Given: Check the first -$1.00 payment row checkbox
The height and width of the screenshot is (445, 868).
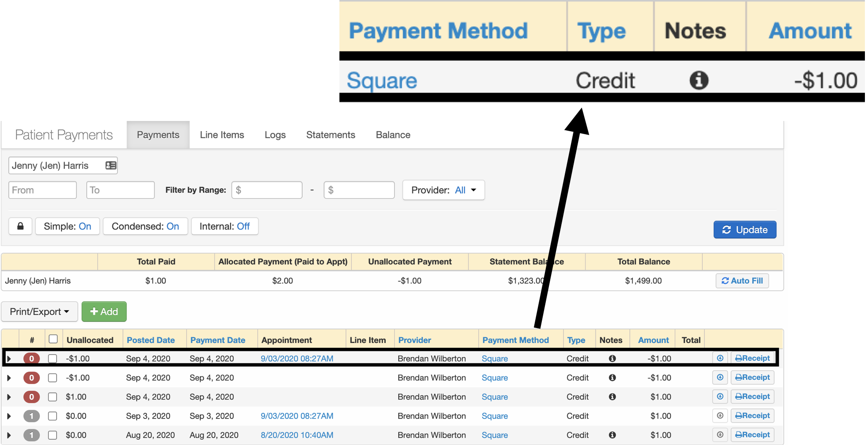Looking at the screenshot, I should click(x=53, y=358).
